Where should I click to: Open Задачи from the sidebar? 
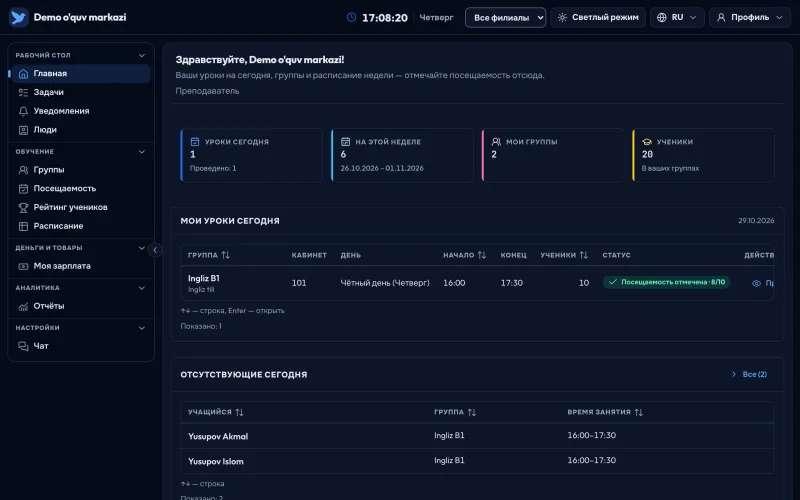(81, 92)
